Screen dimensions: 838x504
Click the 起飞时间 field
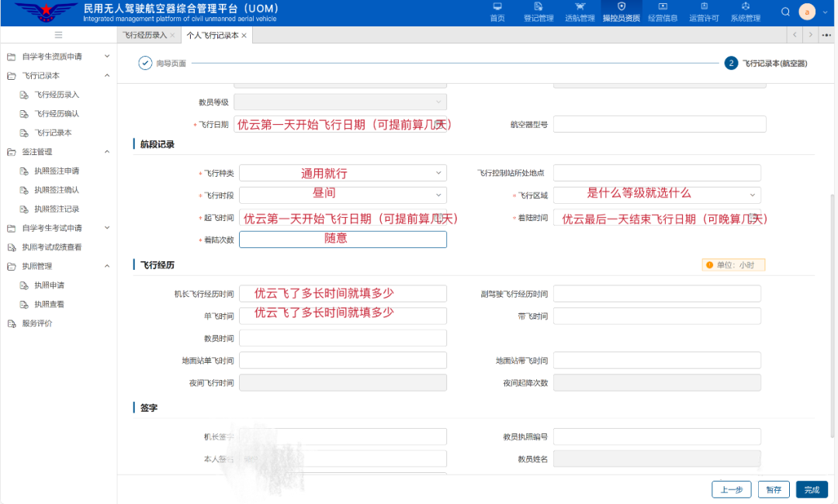[343, 217]
